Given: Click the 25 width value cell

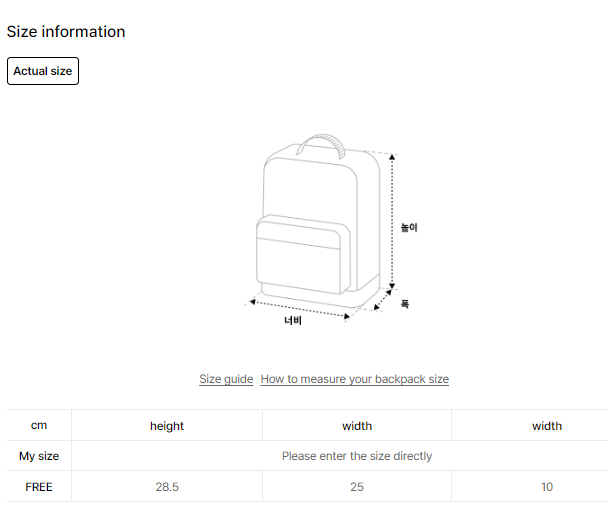Looking at the screenshot, I should coord(357,487).
